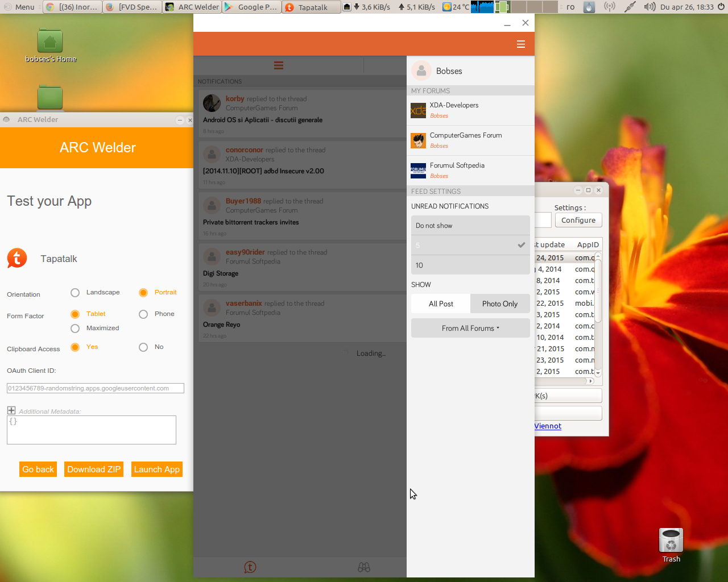Toggle Photo Only show option
Viewport: 728px width, 582px height.
click(500, 304)
